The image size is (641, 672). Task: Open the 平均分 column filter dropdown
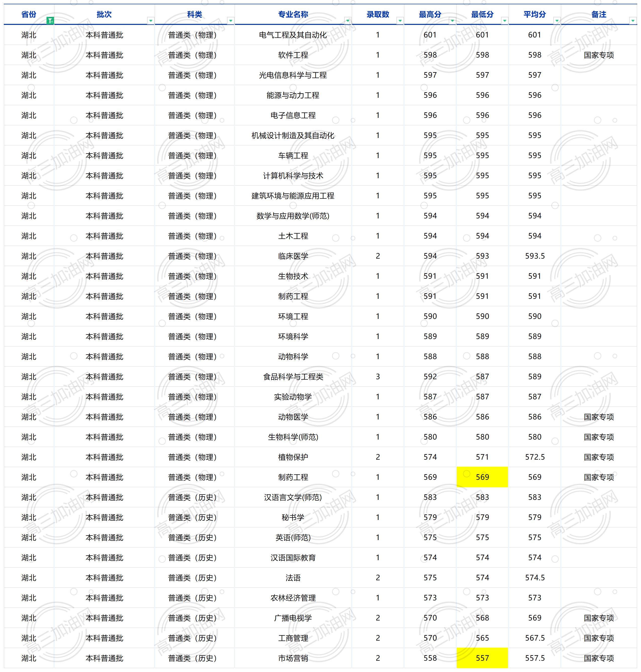point(557,21)
